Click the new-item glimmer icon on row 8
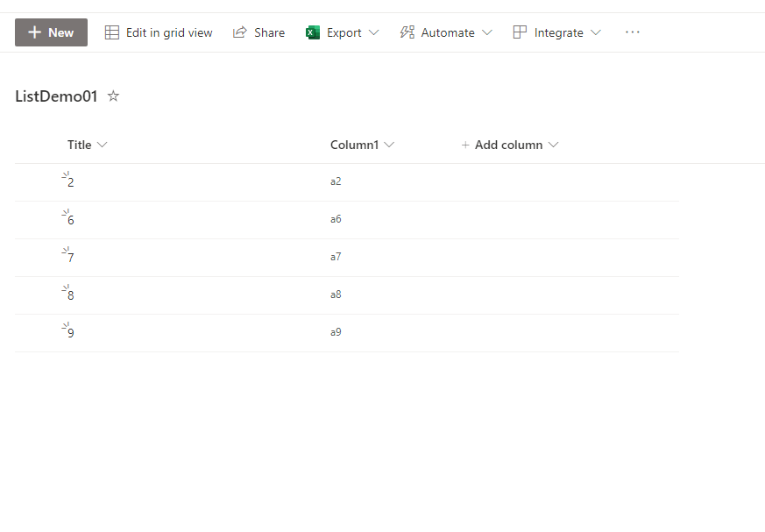Image resolution: width=765 pixels, height=532 pixels. click(66, 287)
